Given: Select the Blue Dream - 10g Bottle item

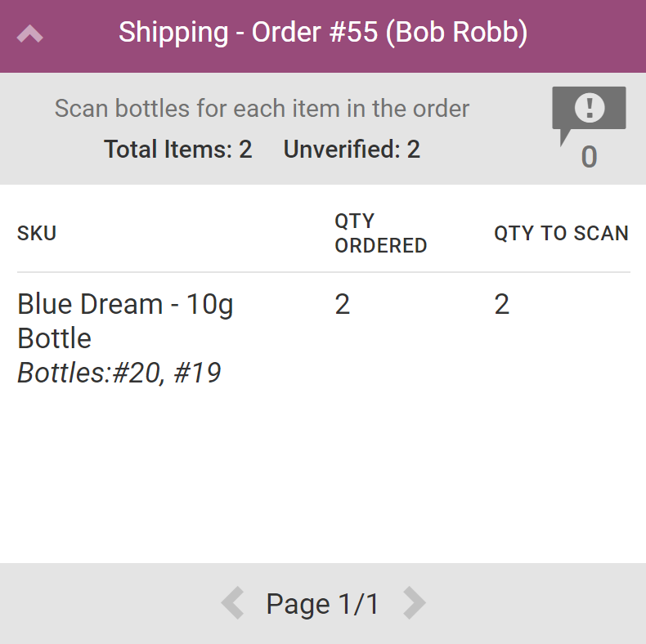Looking at the screenshot, I should 124,320.
